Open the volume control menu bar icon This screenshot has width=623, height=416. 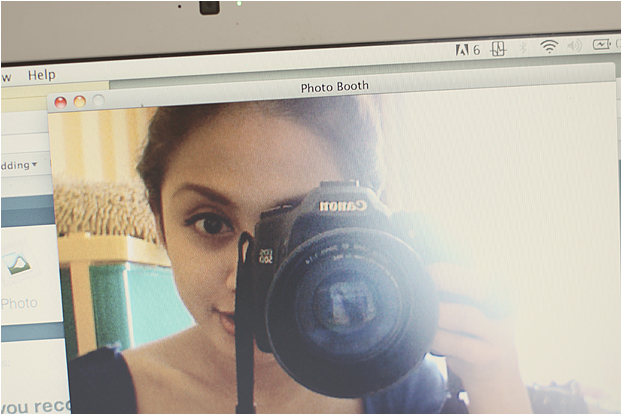pos(574,46)
